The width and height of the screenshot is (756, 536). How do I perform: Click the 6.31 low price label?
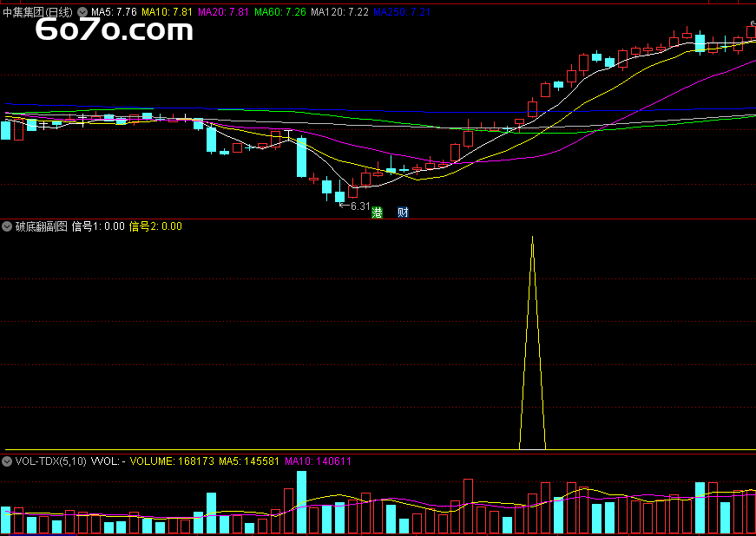pyautogui.click(x=359, y=206)
